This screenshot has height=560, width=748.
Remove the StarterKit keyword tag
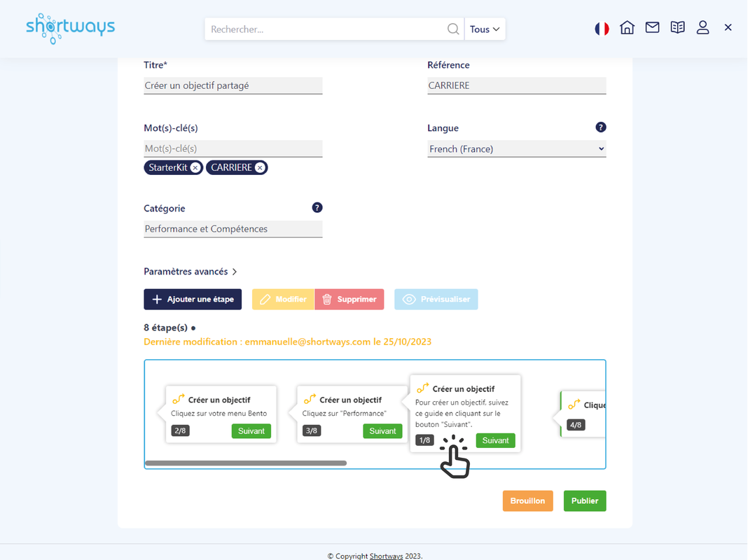click(x=195, y=168)
